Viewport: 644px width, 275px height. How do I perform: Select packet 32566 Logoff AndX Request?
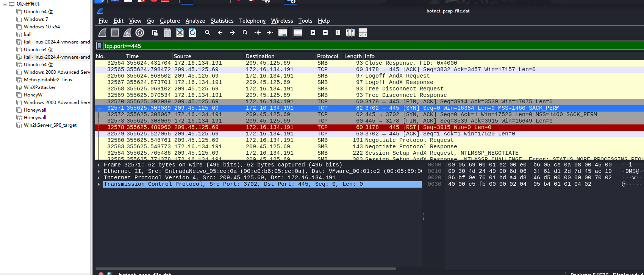[369, 76]
